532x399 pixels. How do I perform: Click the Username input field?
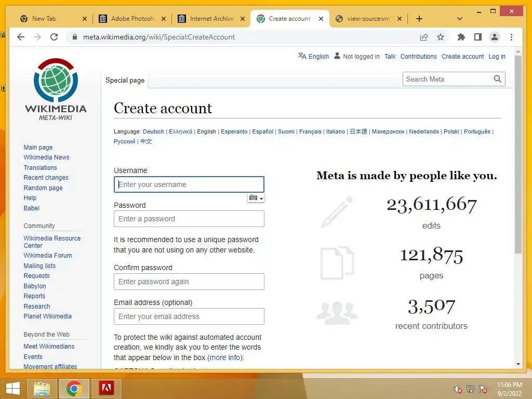point(189,184)
